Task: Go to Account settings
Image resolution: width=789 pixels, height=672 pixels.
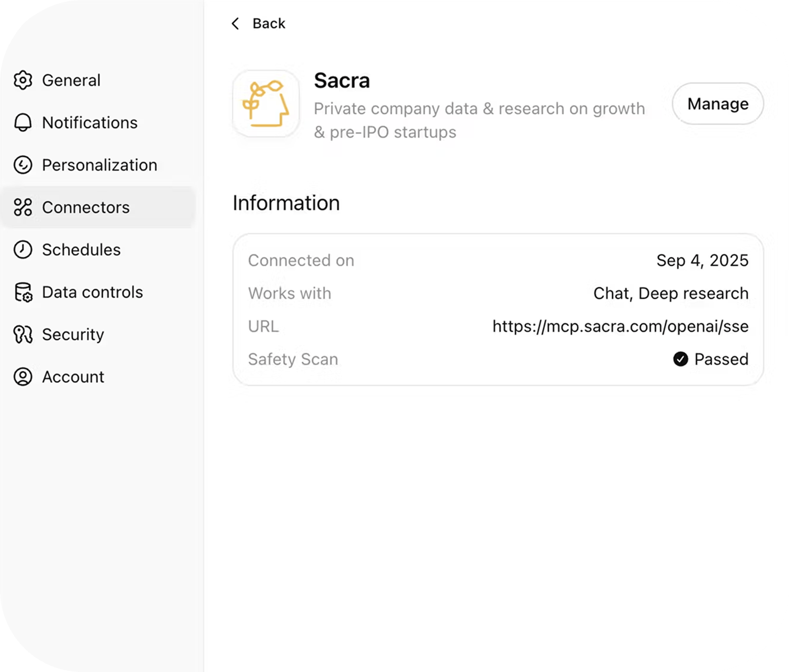Action: coord(98,377)
